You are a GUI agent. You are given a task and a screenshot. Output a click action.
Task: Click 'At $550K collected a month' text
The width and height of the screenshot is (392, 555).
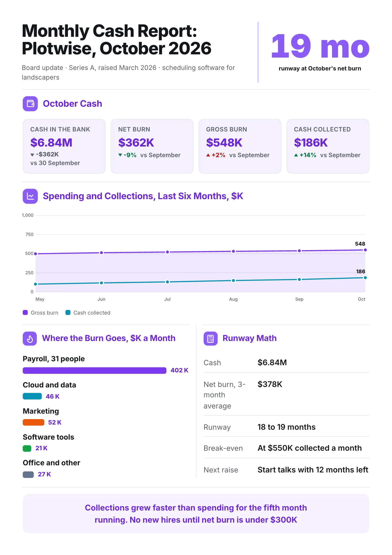click(310, 448)
